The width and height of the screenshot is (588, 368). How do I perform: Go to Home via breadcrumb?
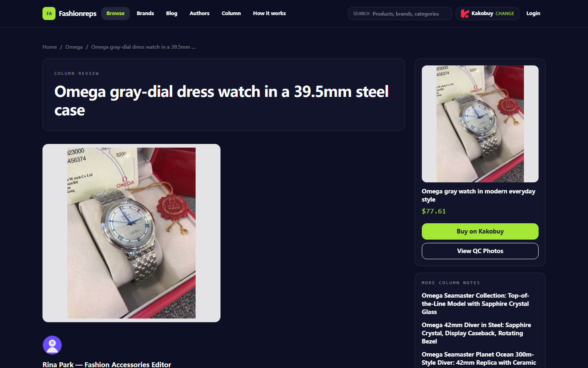(50, 47)
